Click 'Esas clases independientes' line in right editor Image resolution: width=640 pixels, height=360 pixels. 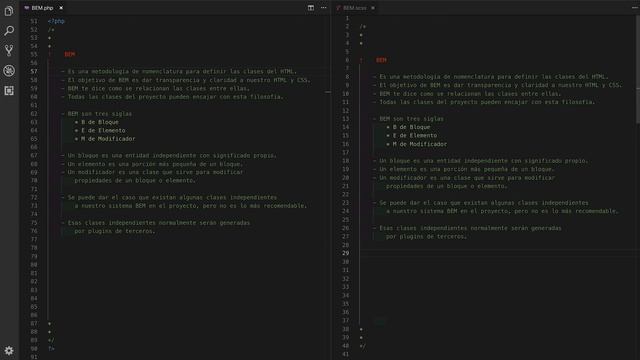(470, 228)
